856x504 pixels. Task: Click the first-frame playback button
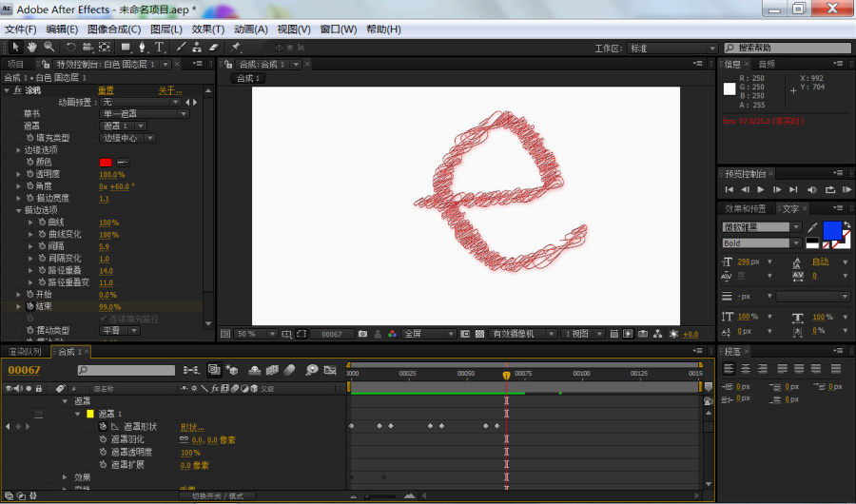pos(729,189)
